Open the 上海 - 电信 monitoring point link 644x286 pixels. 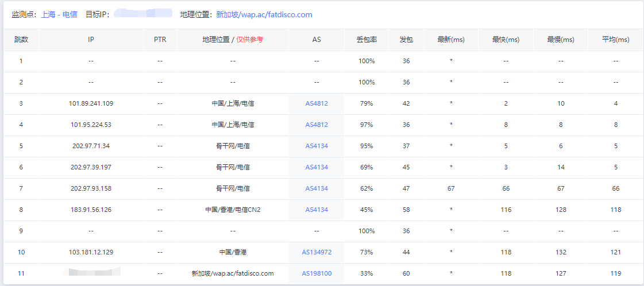click(59, 15)
